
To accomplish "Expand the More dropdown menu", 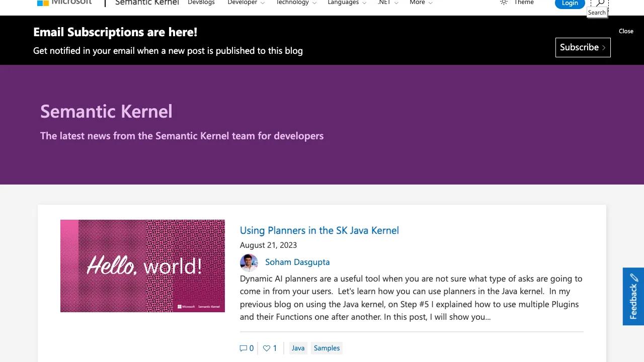I will [x=421, y=3].
